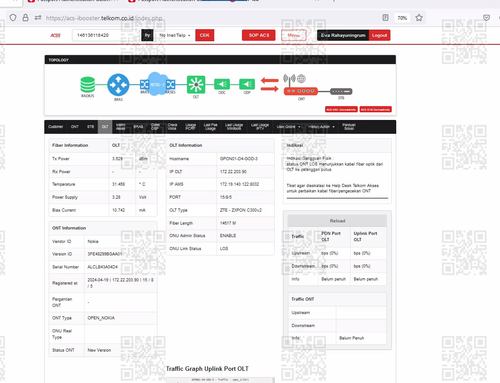Click the SOP ACS button
The image size is (500, 383).
pyautogui.click(x=259, y=35)
